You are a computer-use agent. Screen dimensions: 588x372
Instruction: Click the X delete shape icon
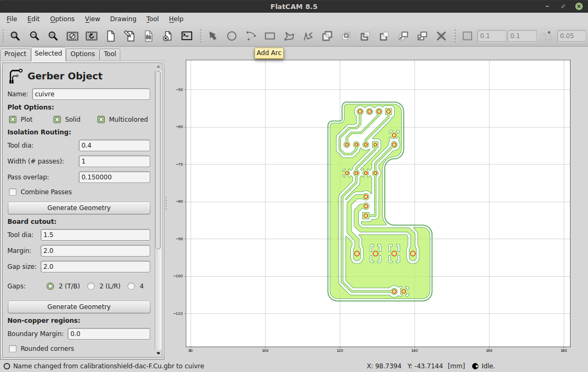[441, 36]
